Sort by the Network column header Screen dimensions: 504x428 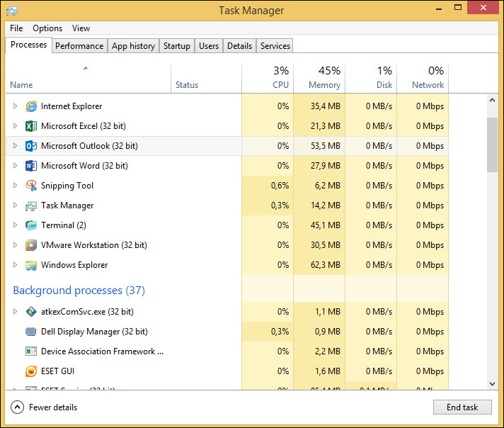423,79
